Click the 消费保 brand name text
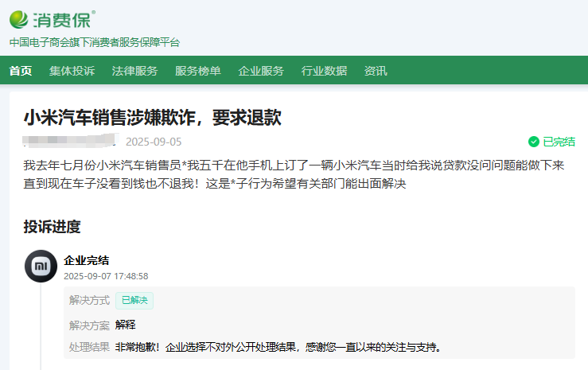This screenshot has height=370, width=588. click(x=62, y=20)
